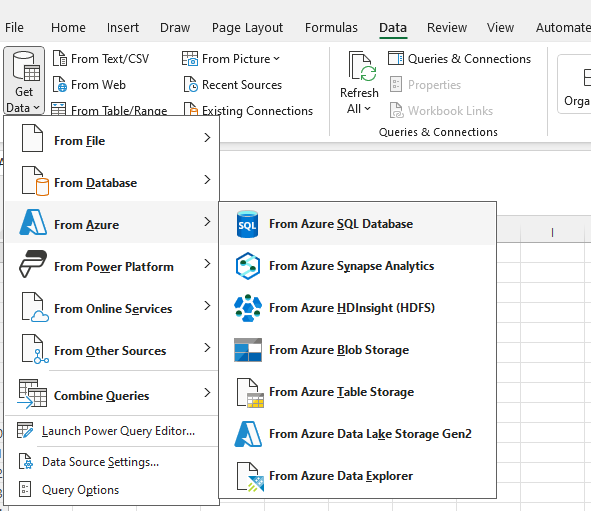Click the Azure Data Explorer icon
Screen dimensions: 591x511
250,477
